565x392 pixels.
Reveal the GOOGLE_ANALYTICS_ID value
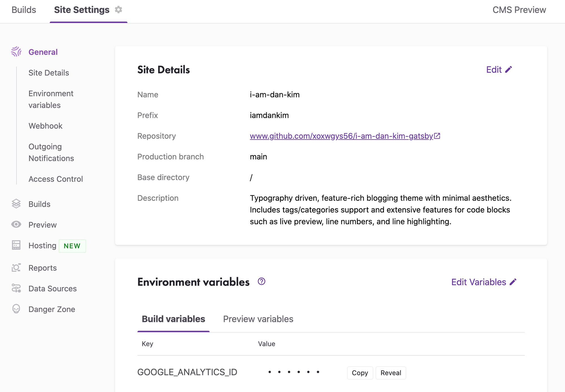pyautogui.click(x=390, y=373)
